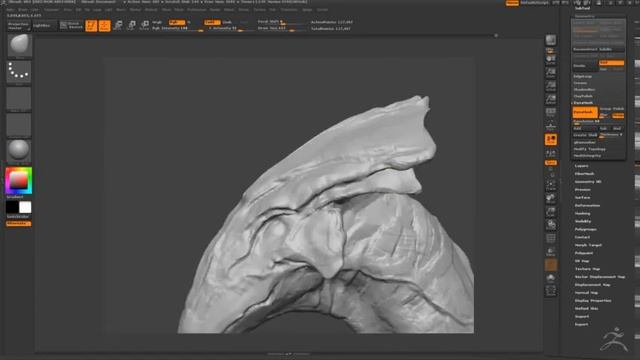Open Quick Sketch from the top shelf
The height and width of the screenshot is (360, 640).
(71, 25)
